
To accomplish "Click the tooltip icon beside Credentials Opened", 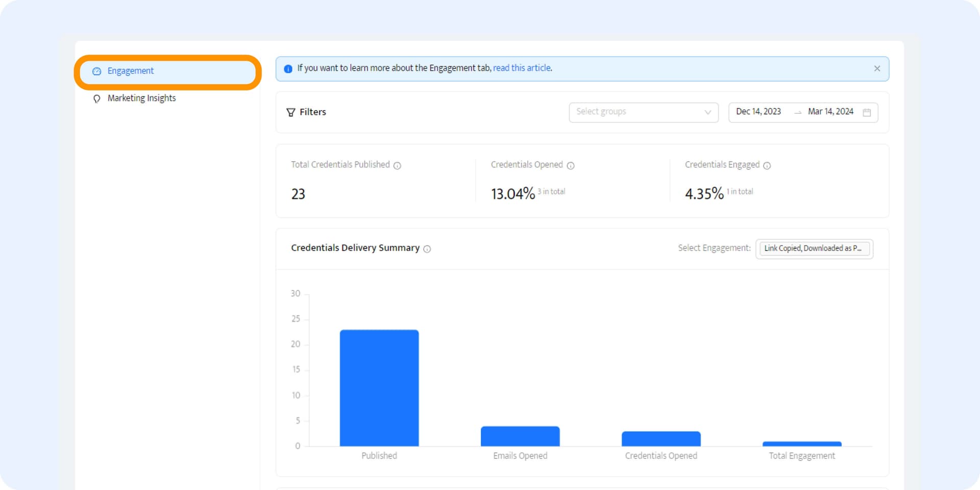I will (x=570, y=165).
